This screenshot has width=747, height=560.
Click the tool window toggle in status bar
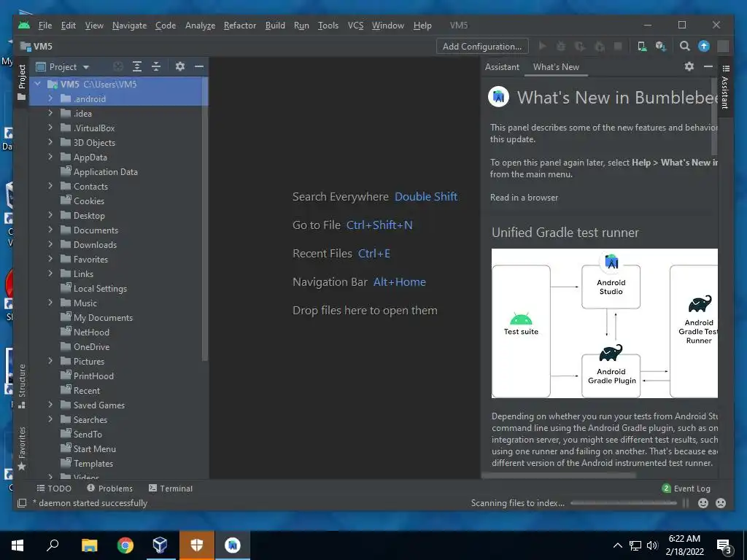(22, 503)
